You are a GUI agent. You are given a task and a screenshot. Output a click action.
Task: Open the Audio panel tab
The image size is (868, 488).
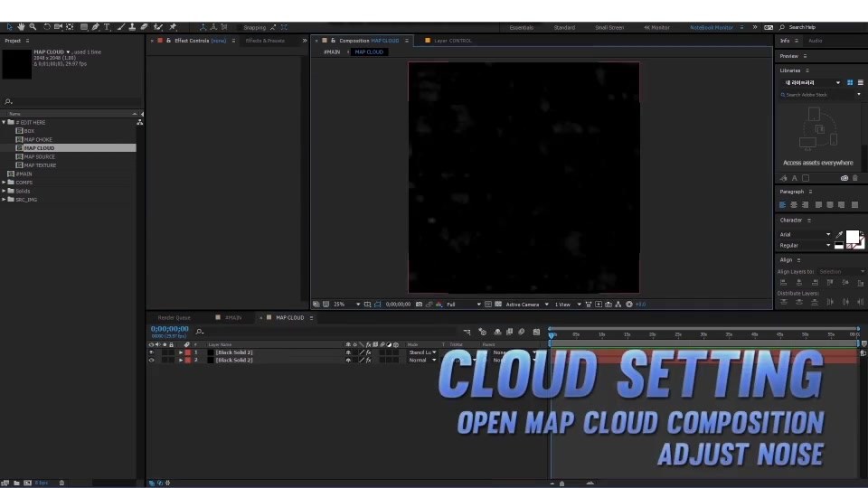tap(815, 41)
